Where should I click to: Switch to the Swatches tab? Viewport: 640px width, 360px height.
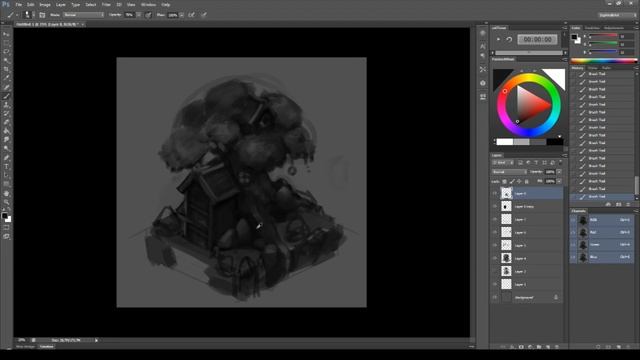(592, 28)
